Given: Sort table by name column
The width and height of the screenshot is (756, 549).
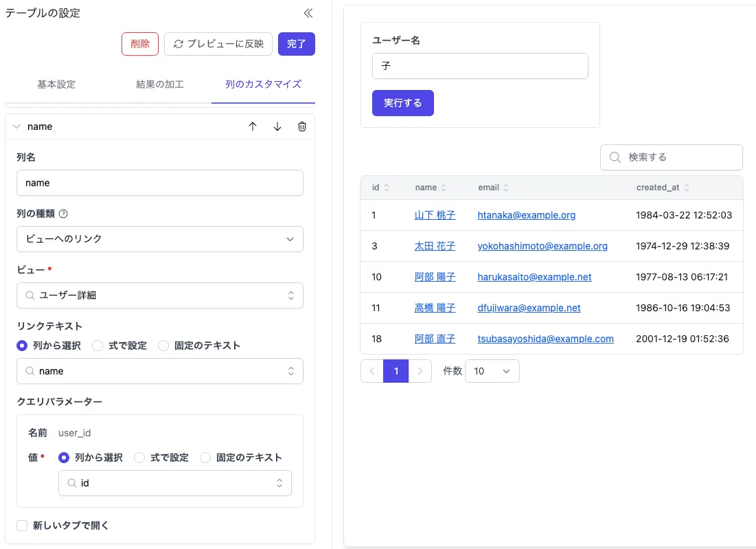Looking at the screenshot, I should 444,188.
